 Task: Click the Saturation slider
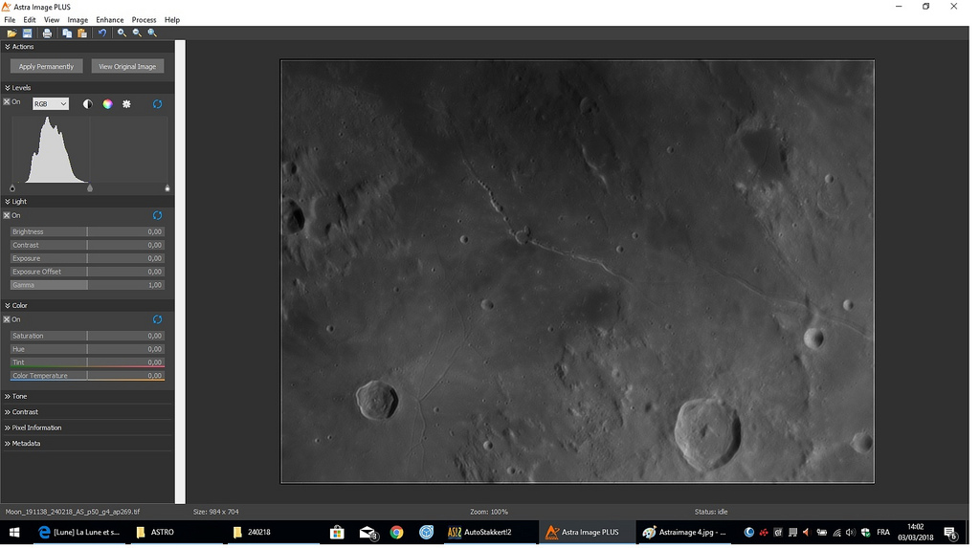[x=87, y=337]
